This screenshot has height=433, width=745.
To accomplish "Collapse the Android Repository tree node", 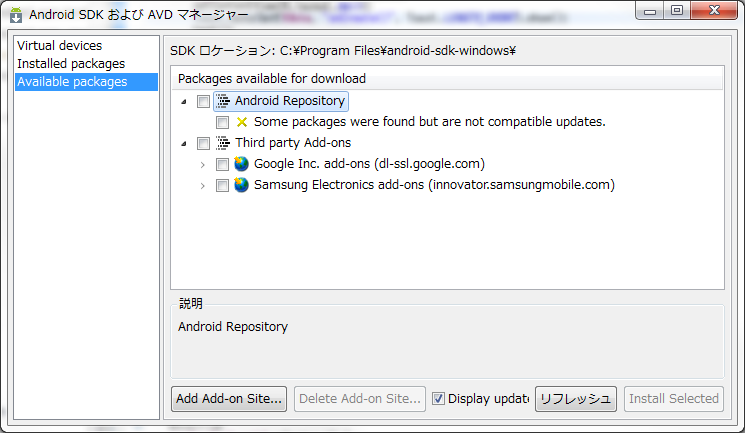I will (x=184, y=102).
